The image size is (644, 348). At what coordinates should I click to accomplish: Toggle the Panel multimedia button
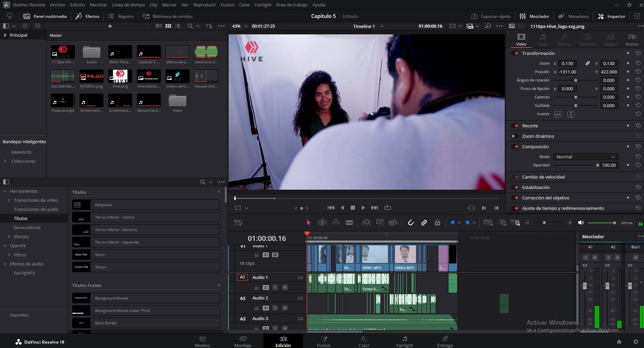45,16
